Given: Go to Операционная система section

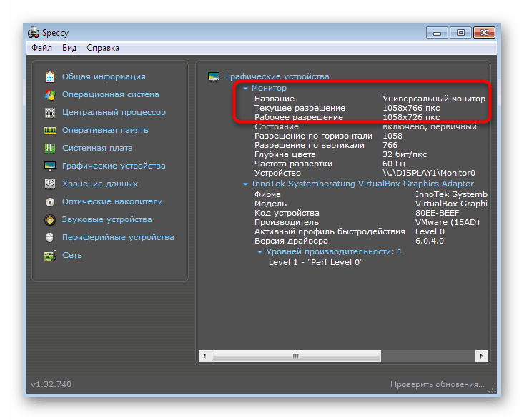Looking at the screenshot, I should click(x=110, y=94).
